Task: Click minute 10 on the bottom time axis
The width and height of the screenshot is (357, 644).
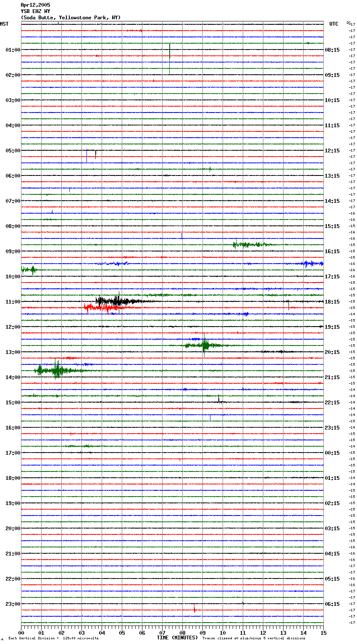Action: coord(223,633)
